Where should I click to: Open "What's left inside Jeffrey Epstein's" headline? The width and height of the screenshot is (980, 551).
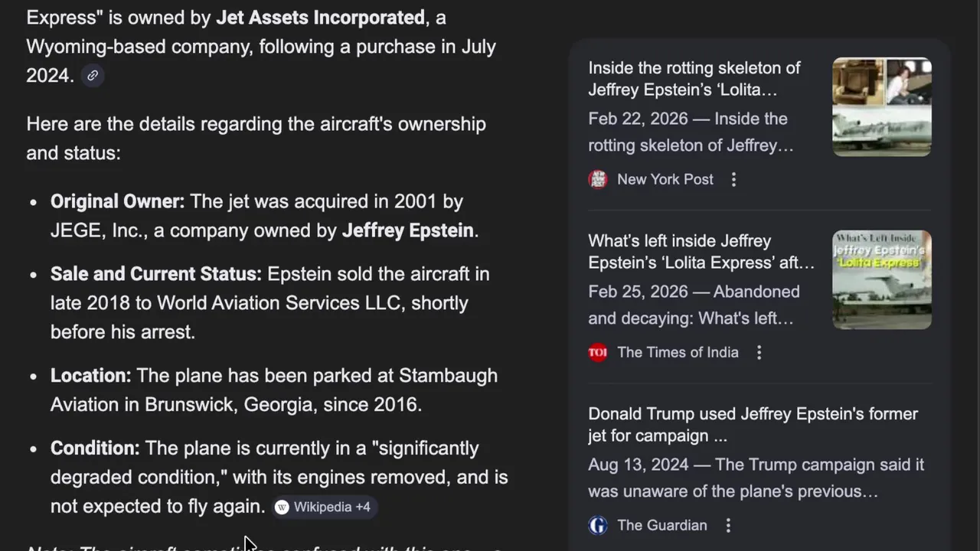pos(701,252)
